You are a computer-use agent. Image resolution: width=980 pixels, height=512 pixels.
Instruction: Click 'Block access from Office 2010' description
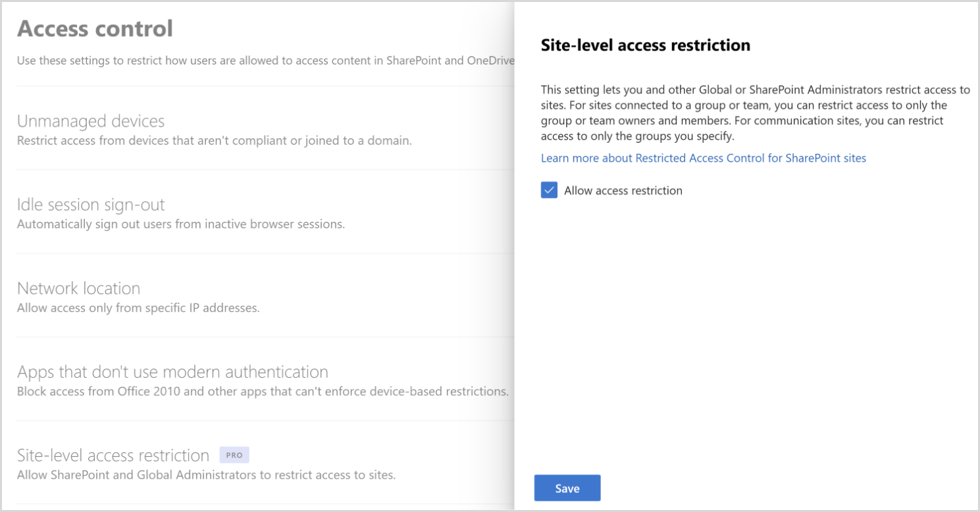point(263,391)
